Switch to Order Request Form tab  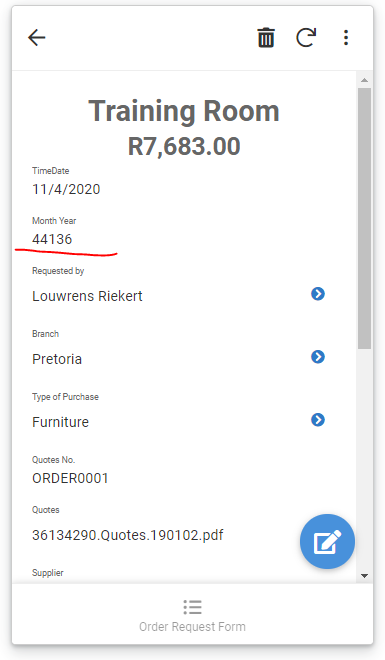click(192, 615)
